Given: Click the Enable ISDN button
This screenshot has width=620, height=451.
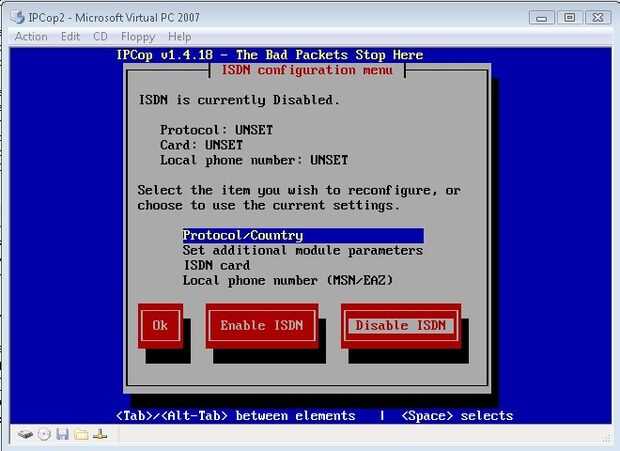Looking at the screenshot, I should pyautogui.click(x=262, y=326).
